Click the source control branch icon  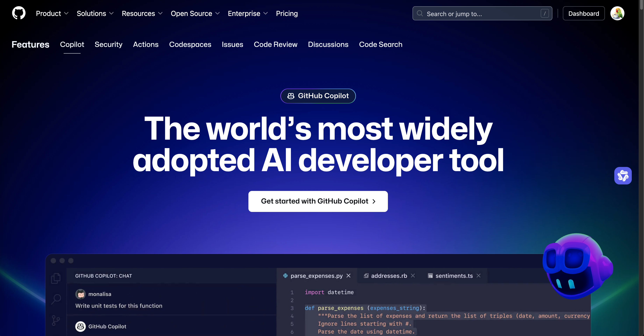click(x=56, y=320)
